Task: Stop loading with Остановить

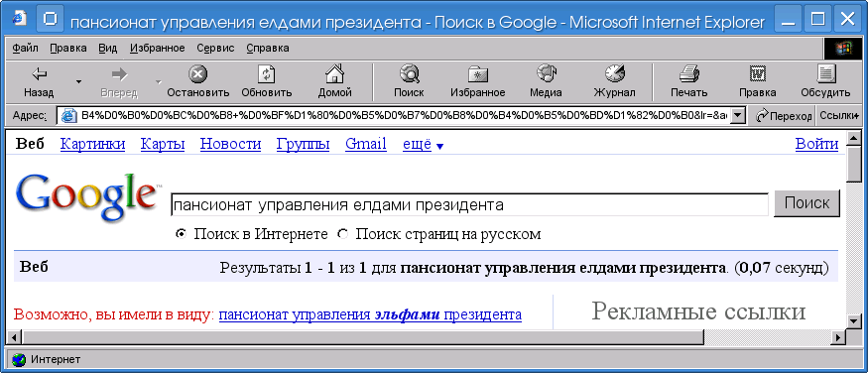Action: tap(198, 82)
